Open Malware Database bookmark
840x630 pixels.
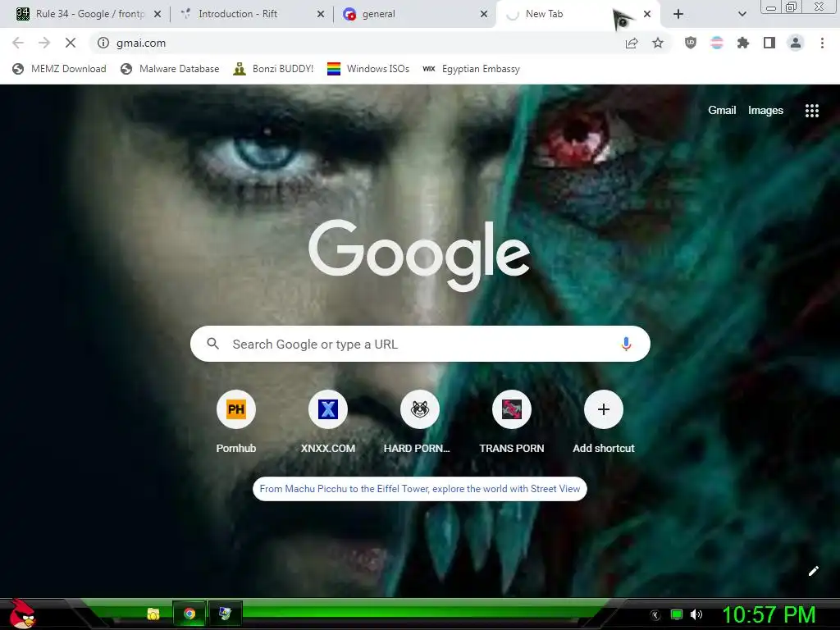(x=171, y=69)
